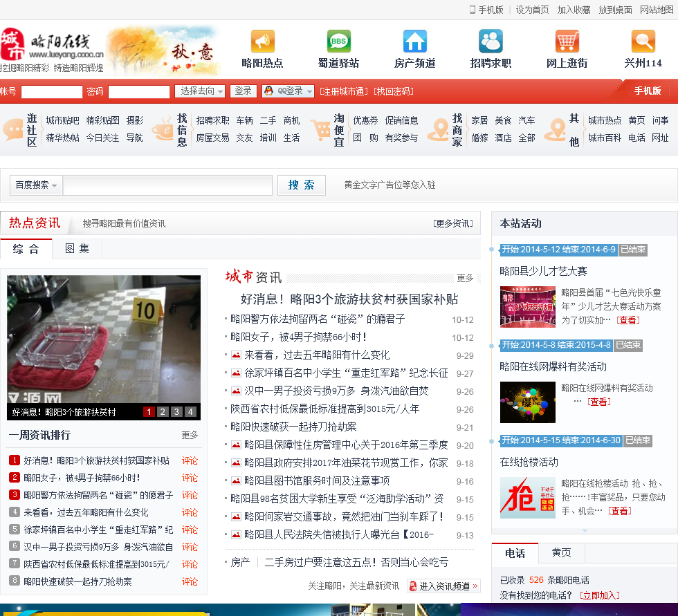The height and width of the screenshot is (616, 678).
Task: Open the 兴州114 magnifier icon
Action: pyautogui.click(x=643, y=41)
